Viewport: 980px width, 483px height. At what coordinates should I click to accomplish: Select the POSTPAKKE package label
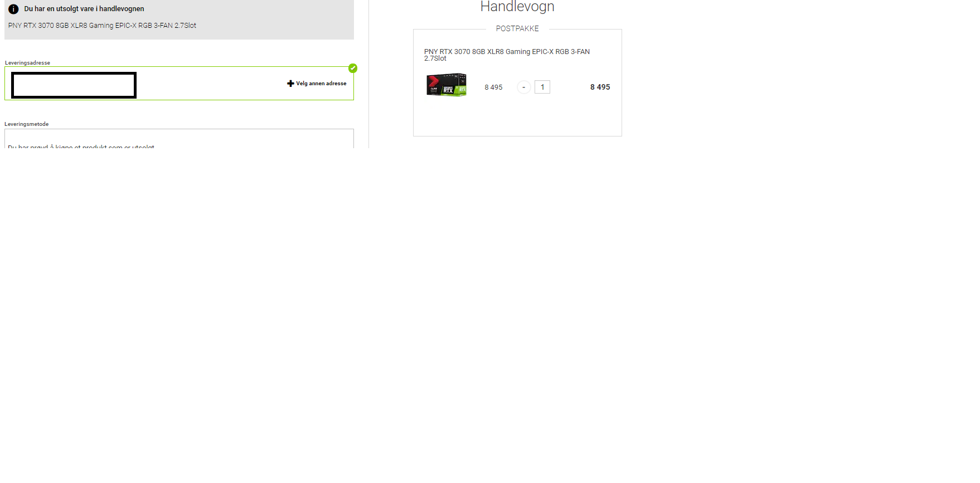tap(517, 28)
